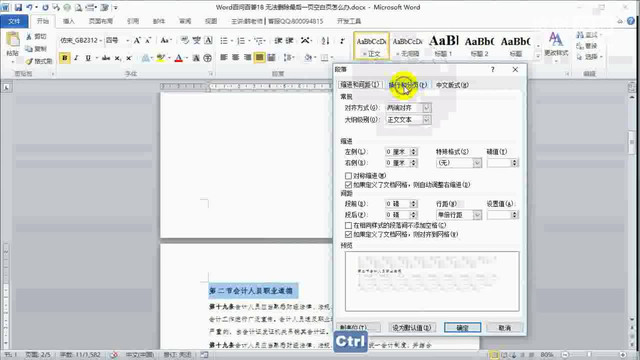Click the highlighted Justify alignment icon
This screenshot has height=360, width=640.
coord(259,58)
